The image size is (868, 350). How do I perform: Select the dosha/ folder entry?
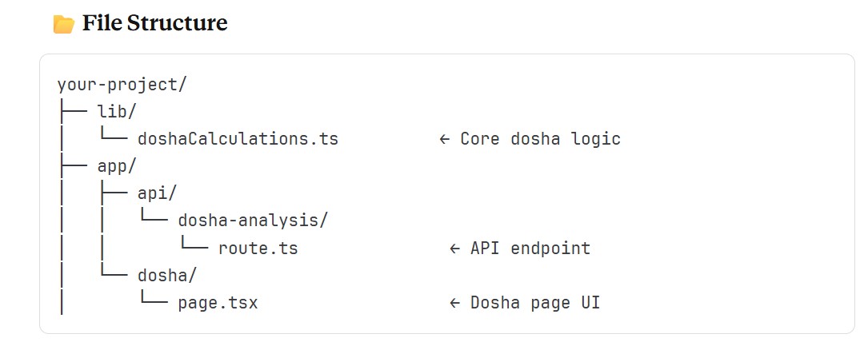(x=167, y=276)
